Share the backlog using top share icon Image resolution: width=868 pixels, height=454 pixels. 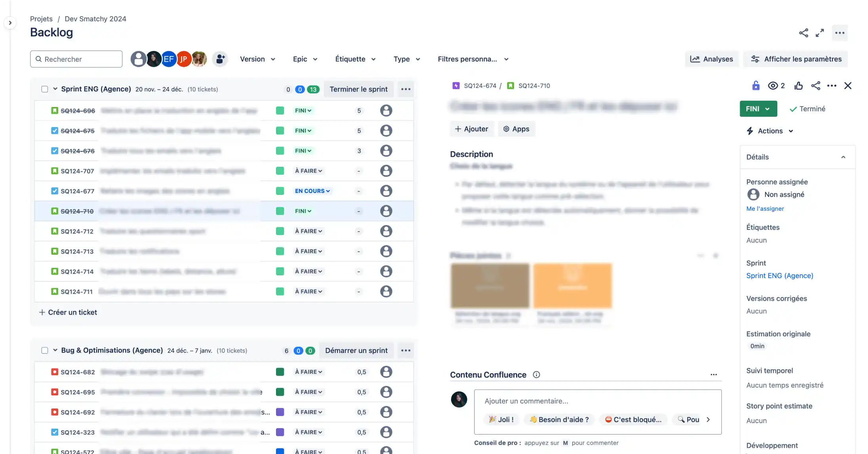point(803,33)
